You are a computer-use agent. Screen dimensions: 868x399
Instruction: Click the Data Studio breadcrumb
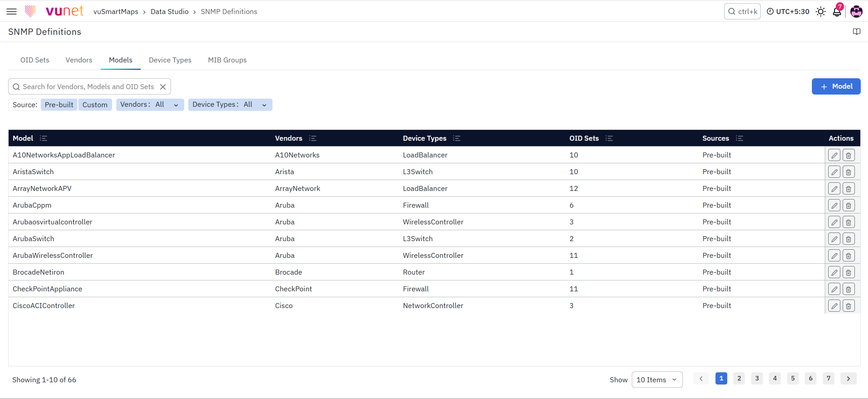(170, 12)
